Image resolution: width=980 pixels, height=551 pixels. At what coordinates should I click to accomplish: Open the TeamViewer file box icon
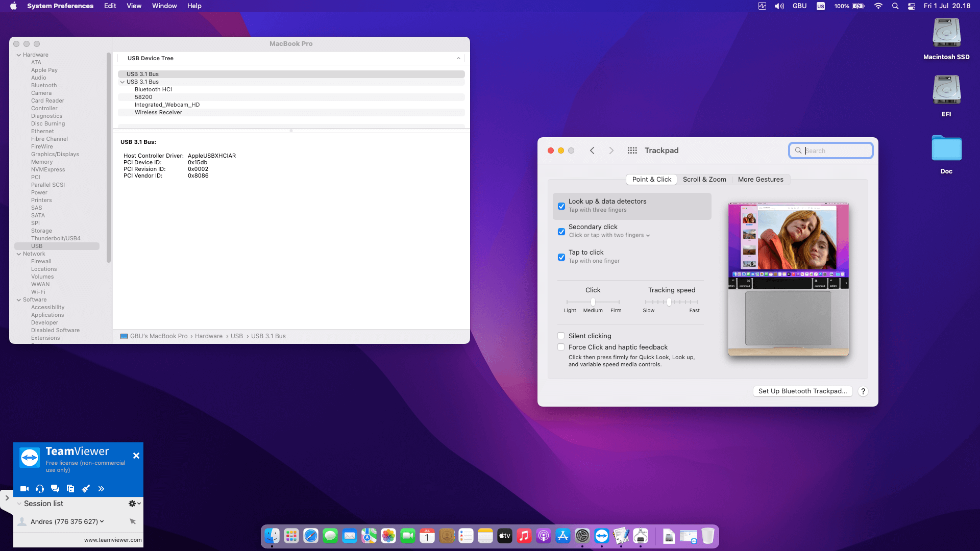[x=70, y=489]
